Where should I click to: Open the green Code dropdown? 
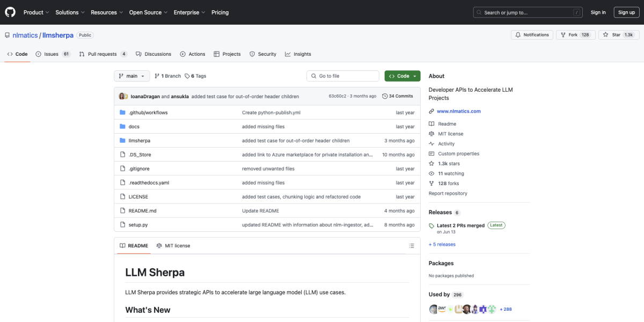pyautogui.click(x=402, y=76)
